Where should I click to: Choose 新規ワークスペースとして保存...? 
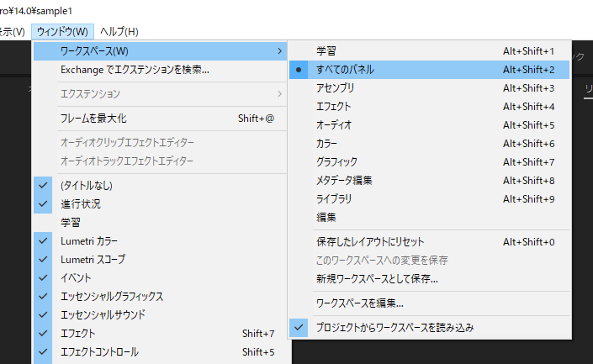[429, 279]
